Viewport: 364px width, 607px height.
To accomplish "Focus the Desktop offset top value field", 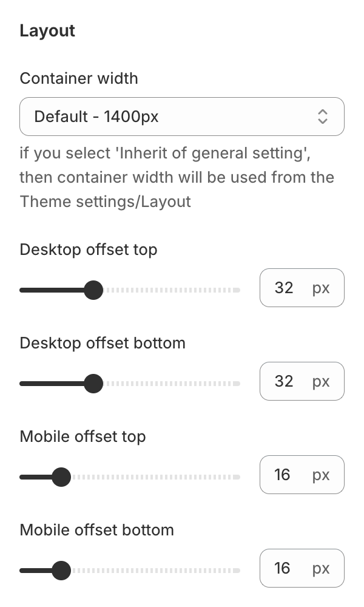I will (x=285, y=288).
